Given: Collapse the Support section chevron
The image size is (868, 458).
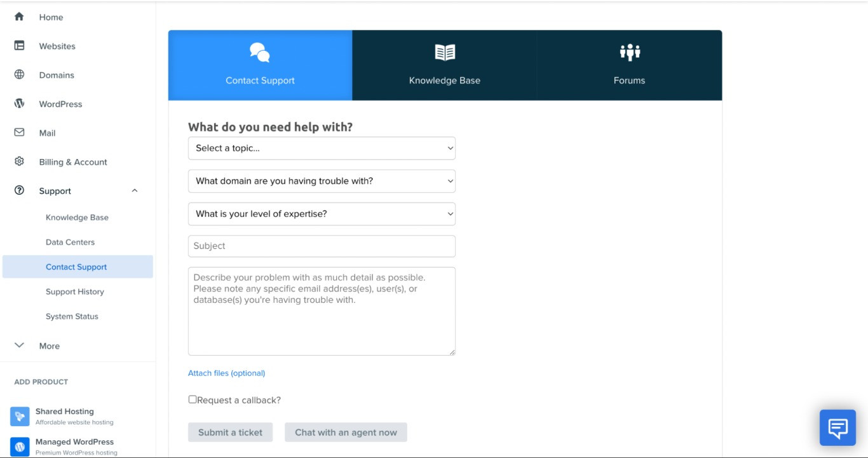Looking at the screenshot, I should [x=135, y=191].
